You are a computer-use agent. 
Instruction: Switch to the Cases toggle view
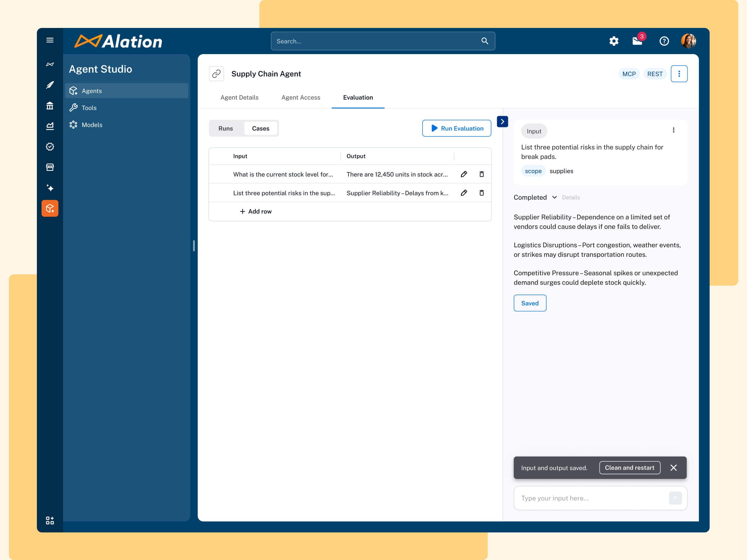[x=260, y=128]
